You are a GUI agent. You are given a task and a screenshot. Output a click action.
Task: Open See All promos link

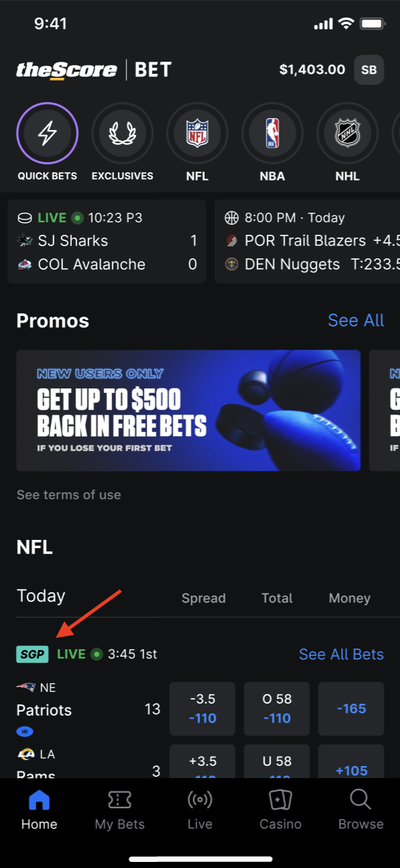(356, 321)
